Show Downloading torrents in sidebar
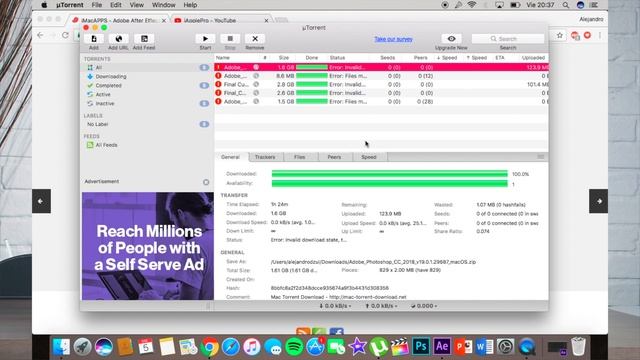 pyautogui.click(x=111, y=77)
